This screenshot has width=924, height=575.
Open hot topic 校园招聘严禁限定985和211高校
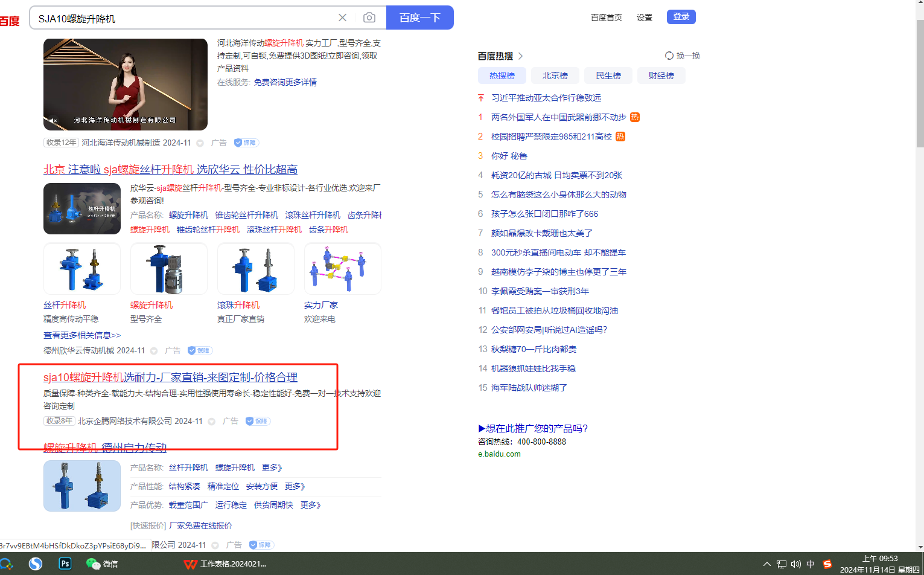[552, 137]
